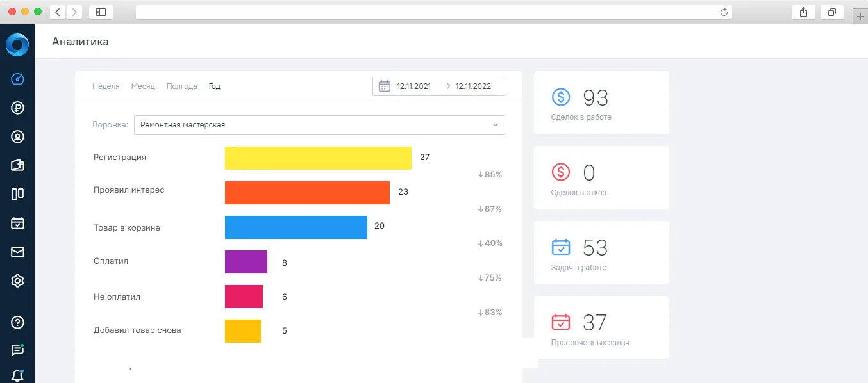Switch to the Полгода period tab

(181, 86)
